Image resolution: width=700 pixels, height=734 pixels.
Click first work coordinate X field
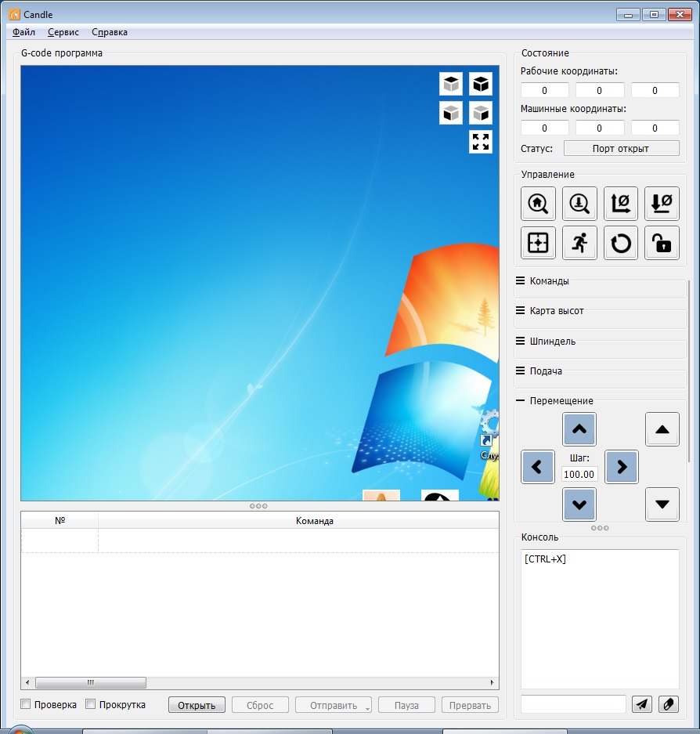(545, 90)
